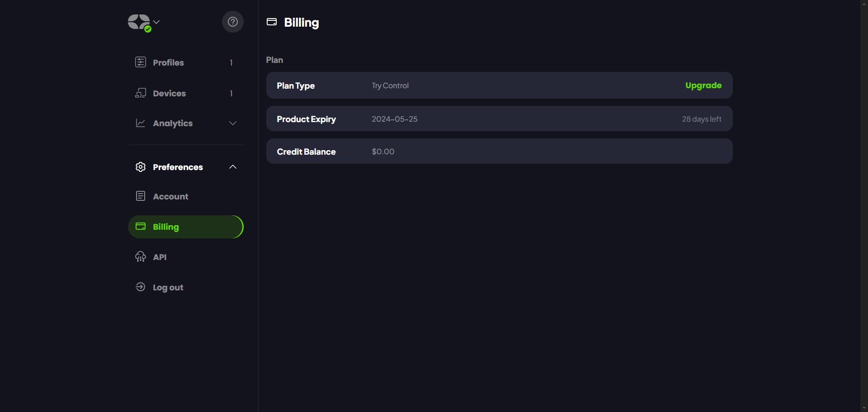Click the Account document icon

tap(141, 196)
